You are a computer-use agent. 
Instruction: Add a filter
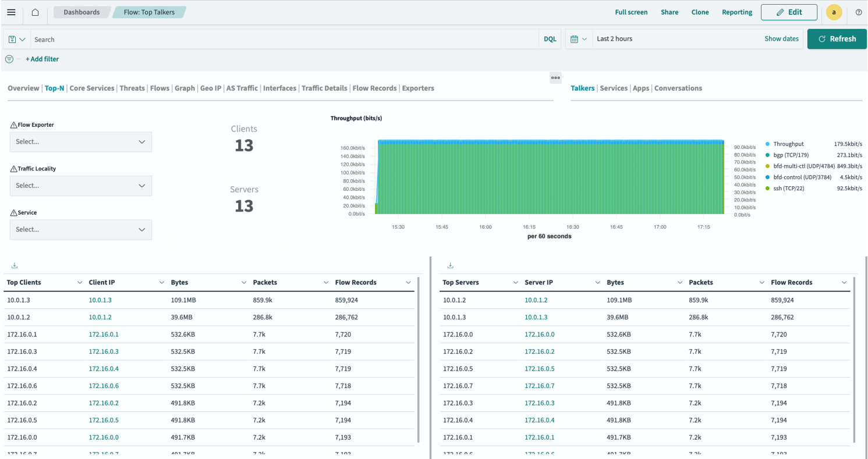point(42,59)
